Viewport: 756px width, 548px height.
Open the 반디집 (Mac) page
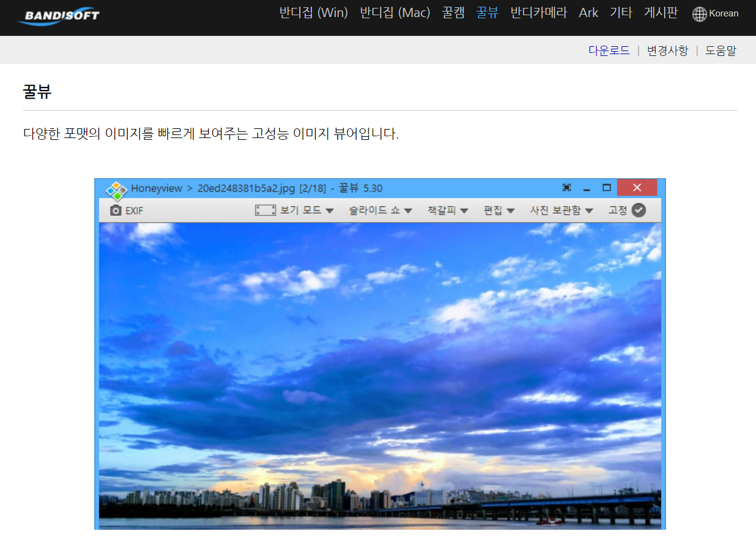pos(395,13)
